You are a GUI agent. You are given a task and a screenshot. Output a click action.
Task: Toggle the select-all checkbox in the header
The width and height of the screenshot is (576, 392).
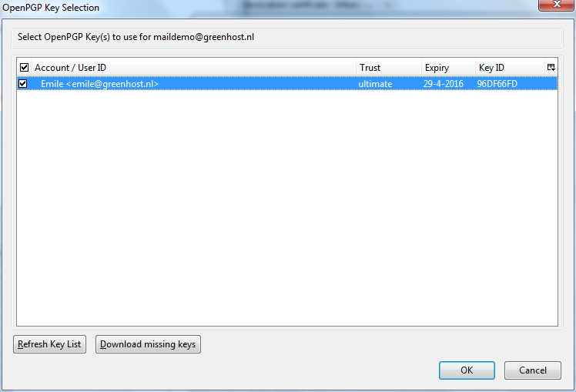[24, 68]
